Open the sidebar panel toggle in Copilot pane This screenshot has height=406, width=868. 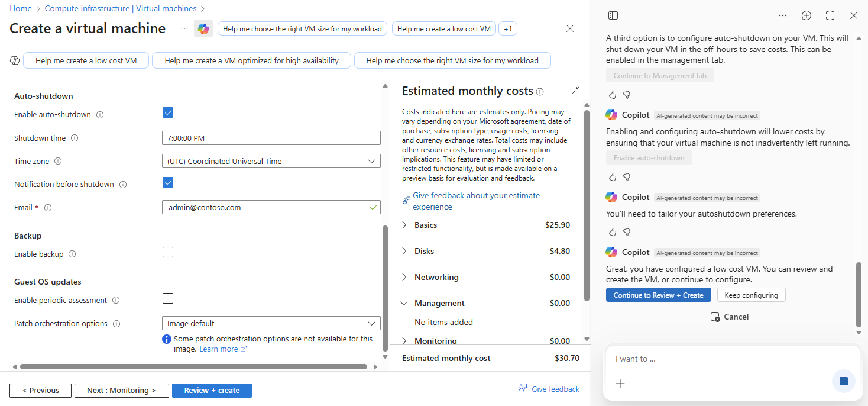(613, 15)
